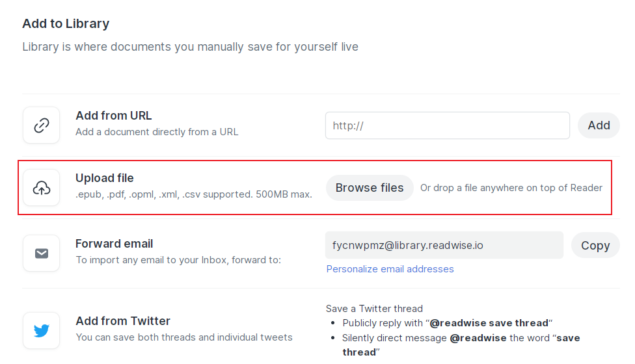The width and height of the screenshot is (635, 364).
Task: Copy the library email address
Action: pyautogui.click(x=595, y=245)
